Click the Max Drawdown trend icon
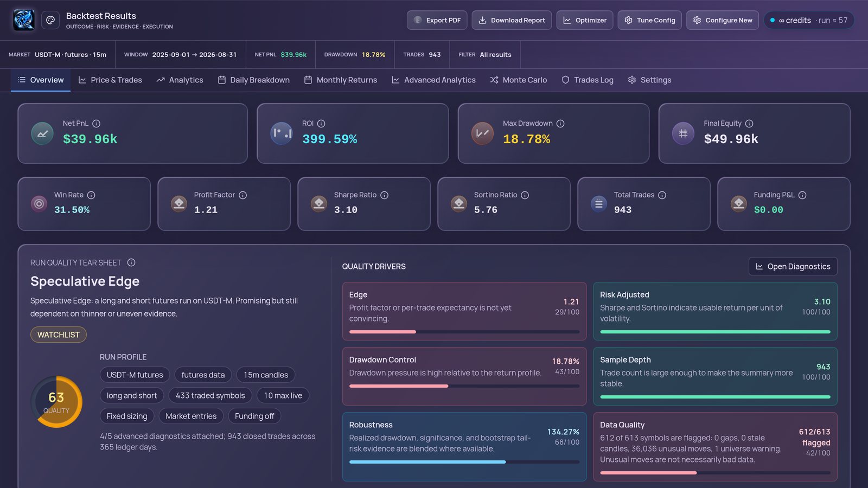The width and height of the screenshot is (868, 488). pyautogui.click(x=482, y=133)
